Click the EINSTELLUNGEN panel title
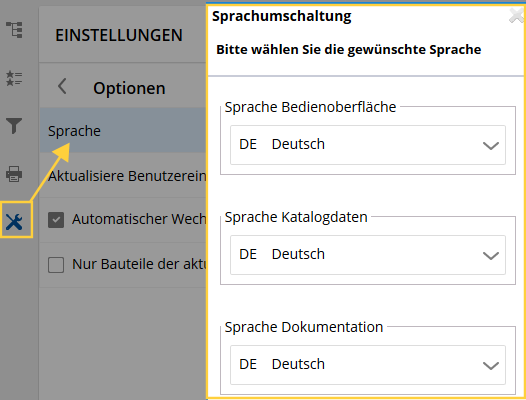This screenshot has width=526, height=400. click(119, 35)
